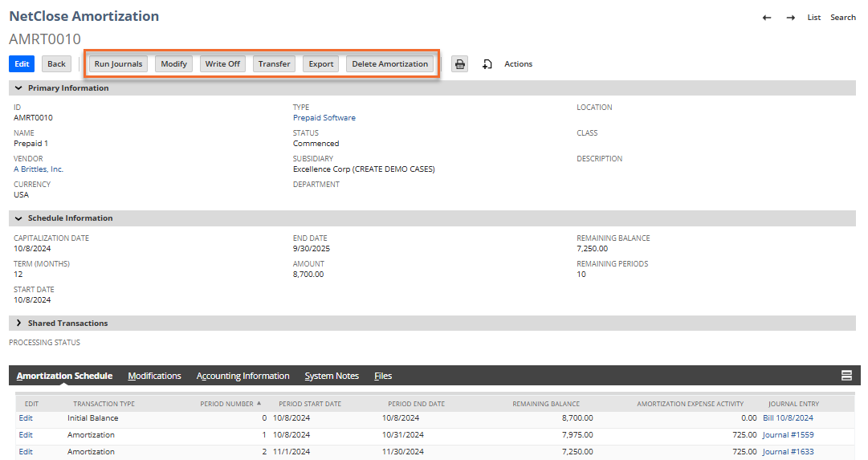Click the Delete Amortization button
Image resolution: width=868 pixels, height=460 pixels.
pyautogui.click(x=389, y=64)
